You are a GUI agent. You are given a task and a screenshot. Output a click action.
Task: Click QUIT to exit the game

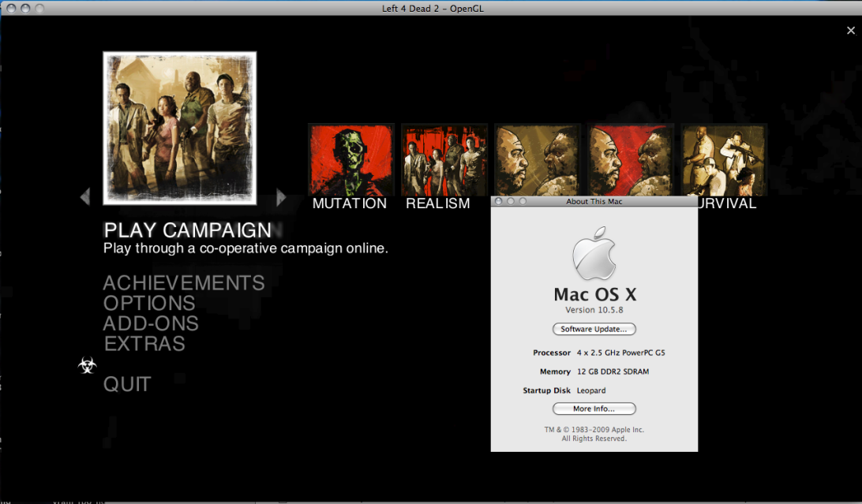tap(127, 384)
